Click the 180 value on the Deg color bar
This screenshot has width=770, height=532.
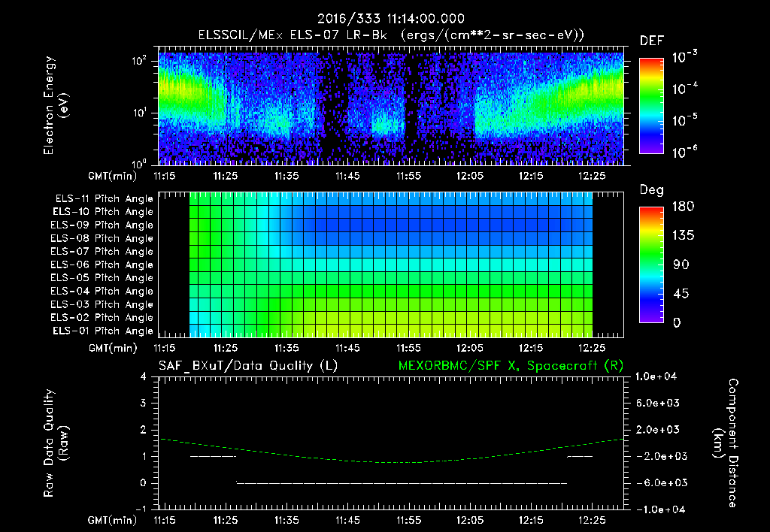683,207
